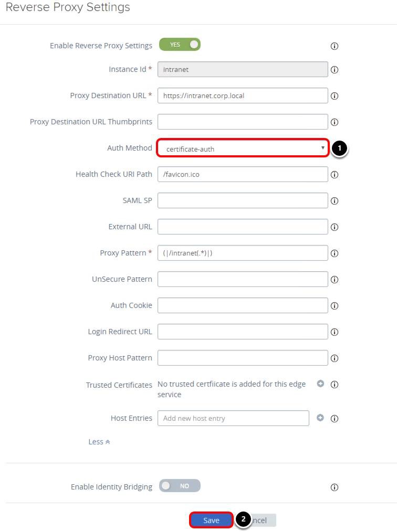Click info icon beside Instance Id field

click(335, 70)
